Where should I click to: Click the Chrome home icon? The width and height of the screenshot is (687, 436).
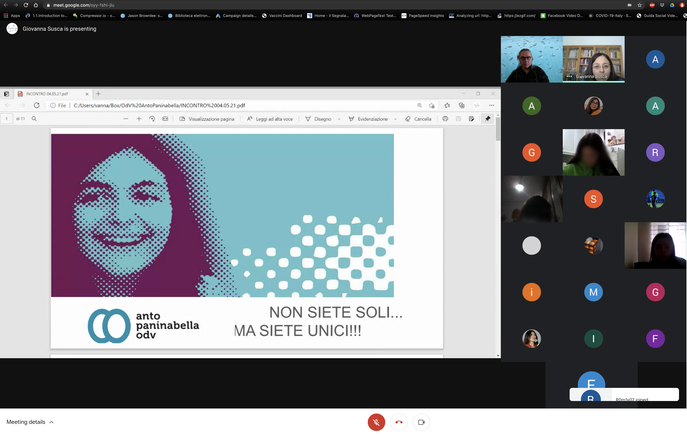coord(35,5)
